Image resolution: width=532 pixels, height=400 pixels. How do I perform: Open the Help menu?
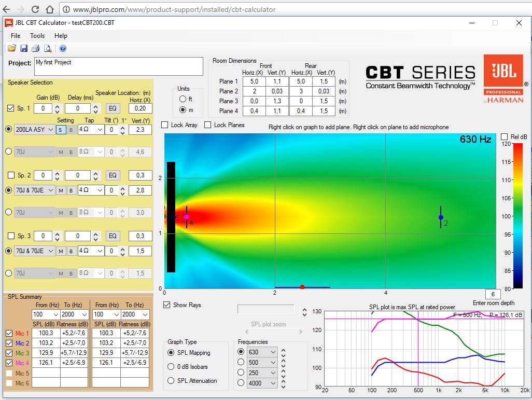(61, 36)
